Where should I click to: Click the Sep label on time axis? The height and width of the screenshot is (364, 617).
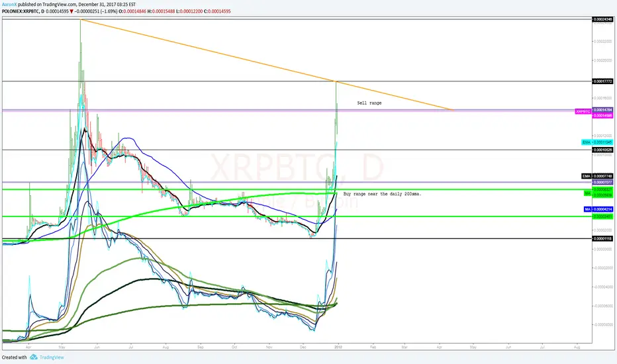click(x=201, y=347)
